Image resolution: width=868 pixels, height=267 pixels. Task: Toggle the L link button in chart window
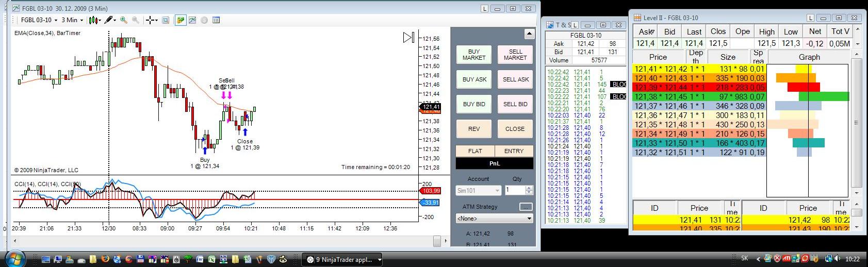pos(485,8)
